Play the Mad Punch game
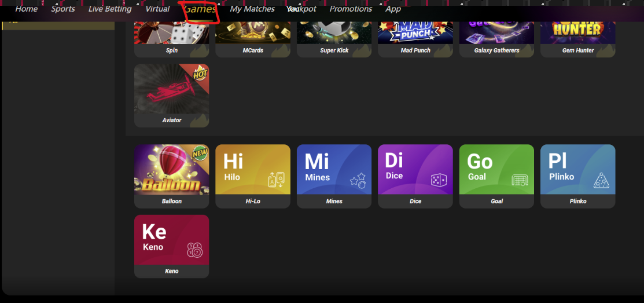 (x=415, y=34)
